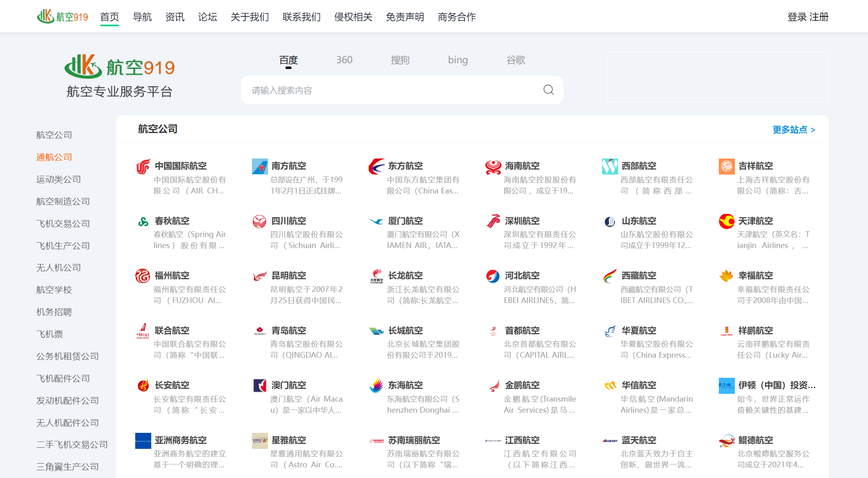Screen dimensions: 868x478
Task: Click the Donghai Airlines (东海航空) logo
Action: coord(376,386)
